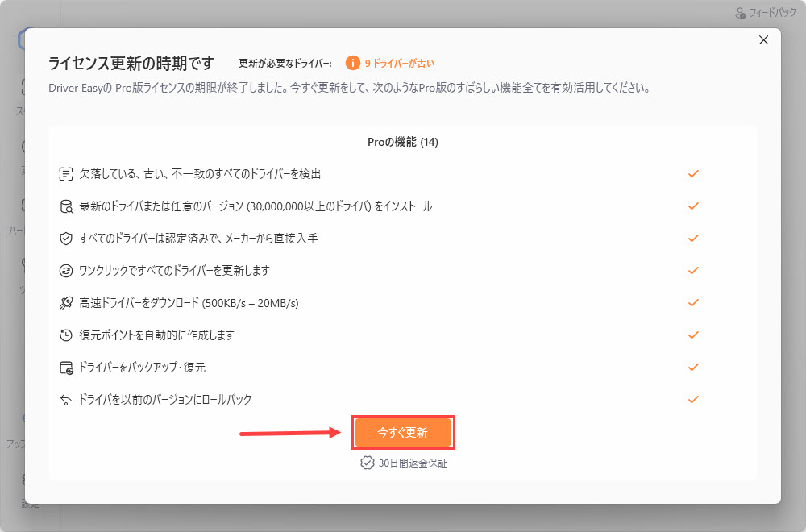This screenshot has height=532, width=806.
Task: Open フィードバック link in the background window
Action: click(772, 12)
